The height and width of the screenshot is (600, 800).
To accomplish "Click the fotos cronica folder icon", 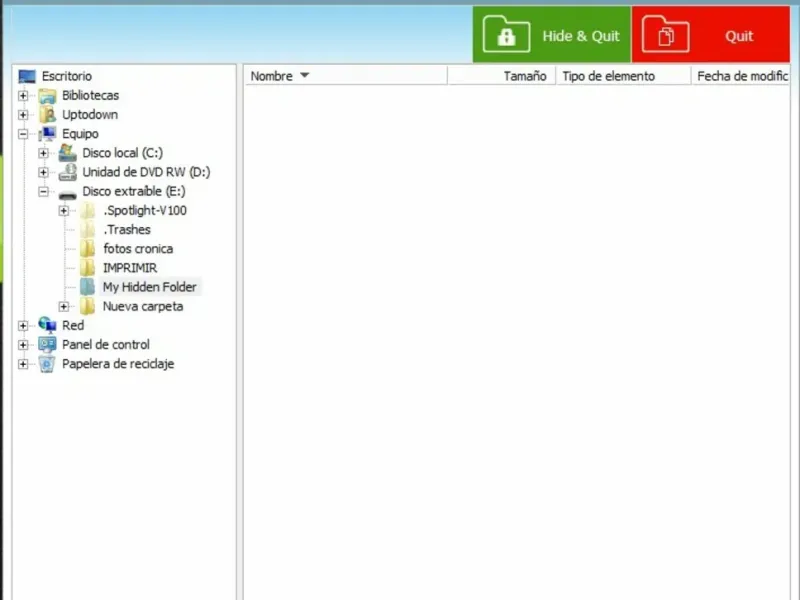I will 88,248.
